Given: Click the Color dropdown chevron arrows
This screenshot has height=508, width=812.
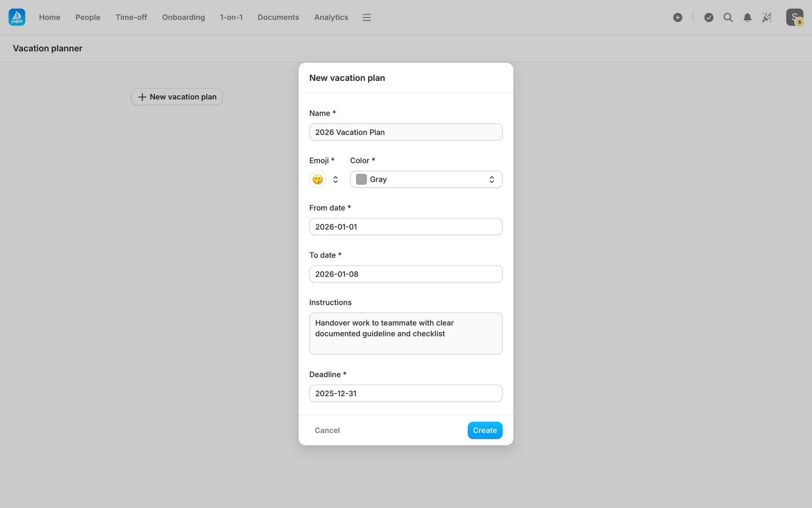Looking at the screenshot, I should [491, 179].
